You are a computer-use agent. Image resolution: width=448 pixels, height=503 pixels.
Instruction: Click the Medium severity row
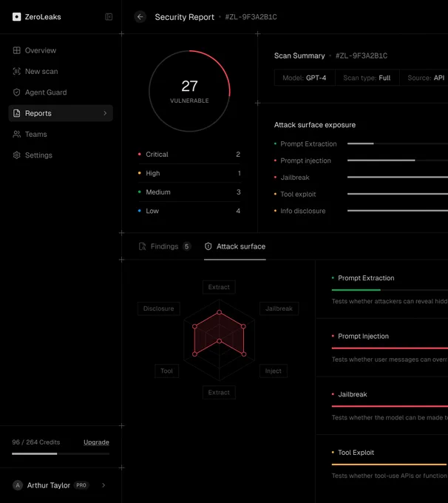pos(189,192)
